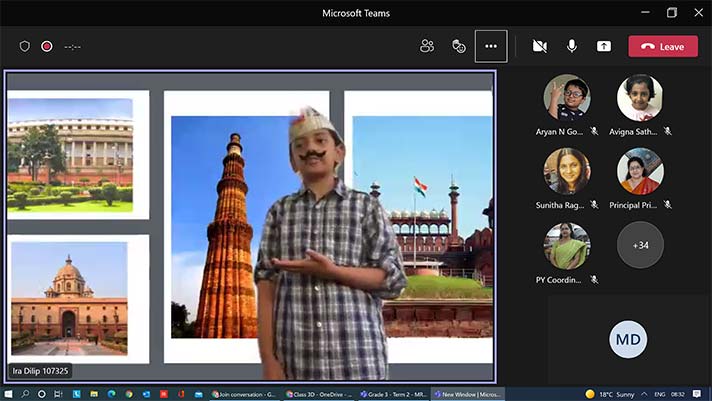Open the reactions and chat icon
Screen dimensions: 712x401
pyautogui.click(x=459, y=46)
